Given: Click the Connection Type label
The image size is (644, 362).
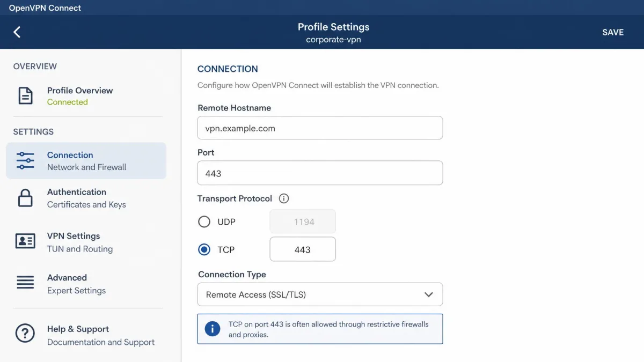Looking at the screenshot, I should coord(232,274).
